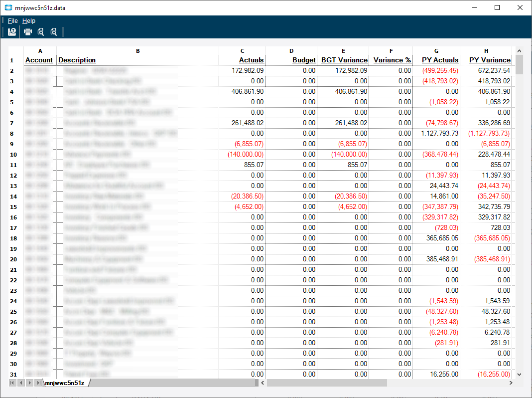Click Actuals cell 172,982.09 in row 2

pyautogui.click(x=242, y=71)
